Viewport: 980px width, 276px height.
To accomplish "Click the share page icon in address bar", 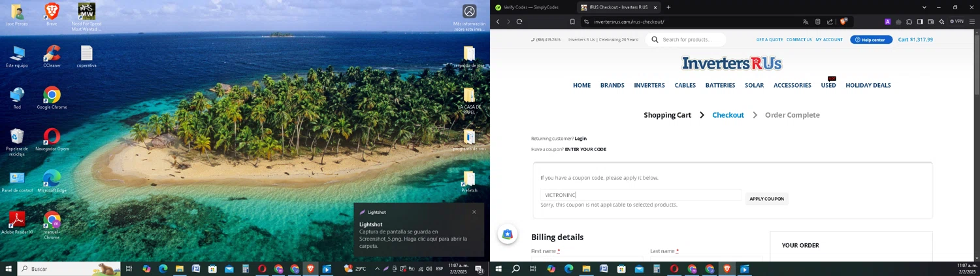I will pos(830,22).
